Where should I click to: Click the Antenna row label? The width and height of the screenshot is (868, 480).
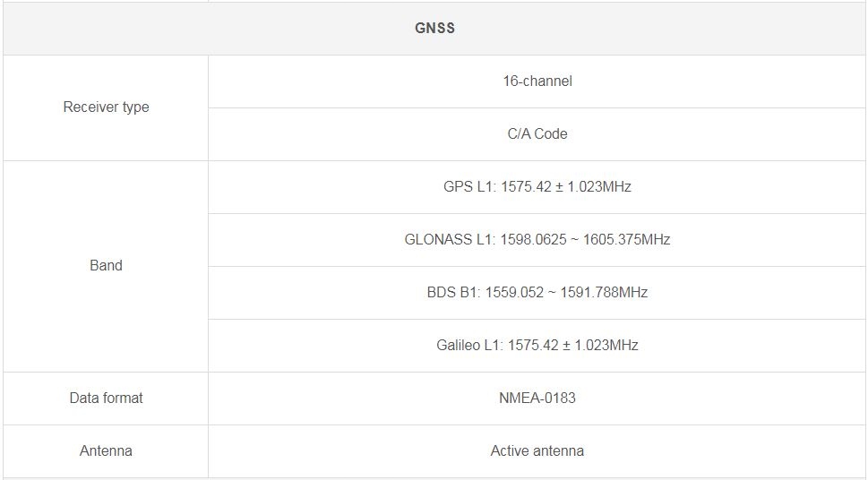[x=106, y=451]
